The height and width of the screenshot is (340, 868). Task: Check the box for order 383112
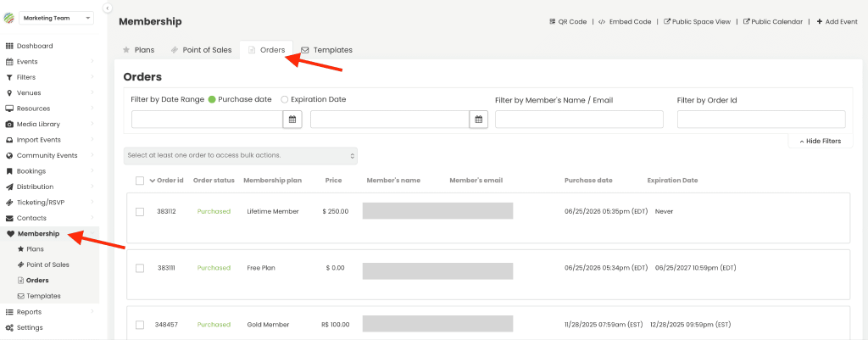point(140,211)
